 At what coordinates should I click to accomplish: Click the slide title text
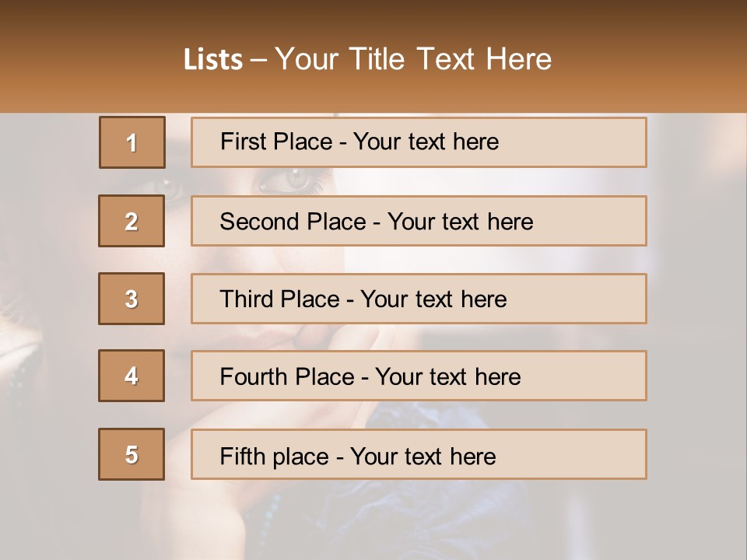point(367,59)
